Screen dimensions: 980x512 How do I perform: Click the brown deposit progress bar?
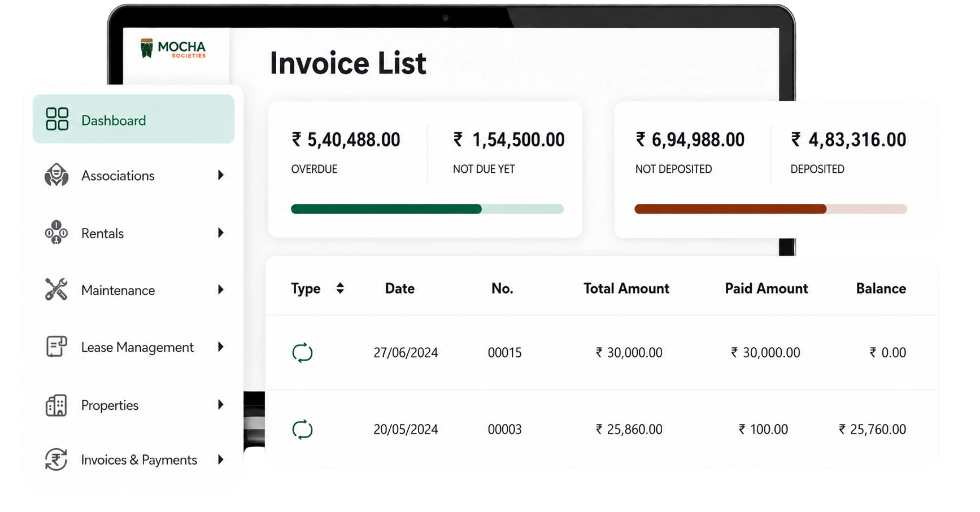pyautogui.click(x=771, y=209)
